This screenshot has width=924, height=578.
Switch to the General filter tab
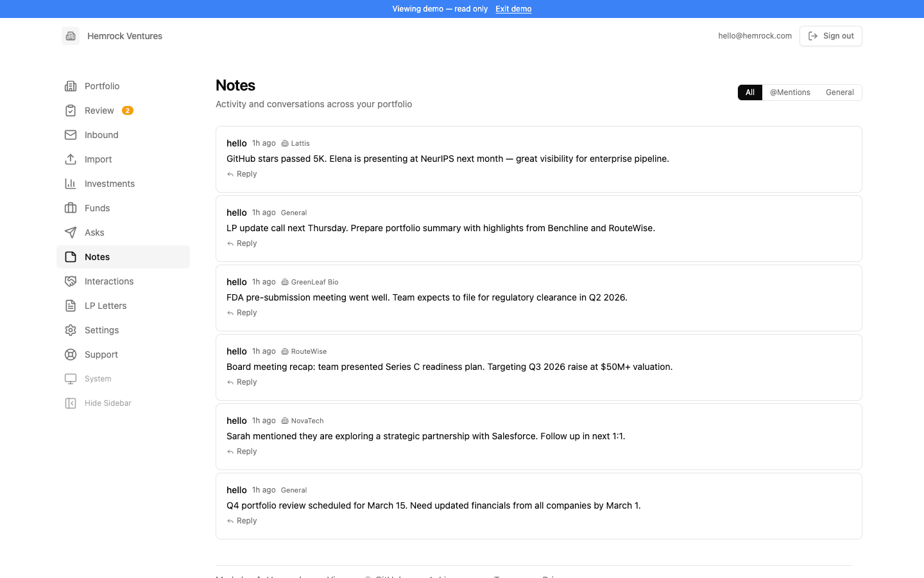839,92
